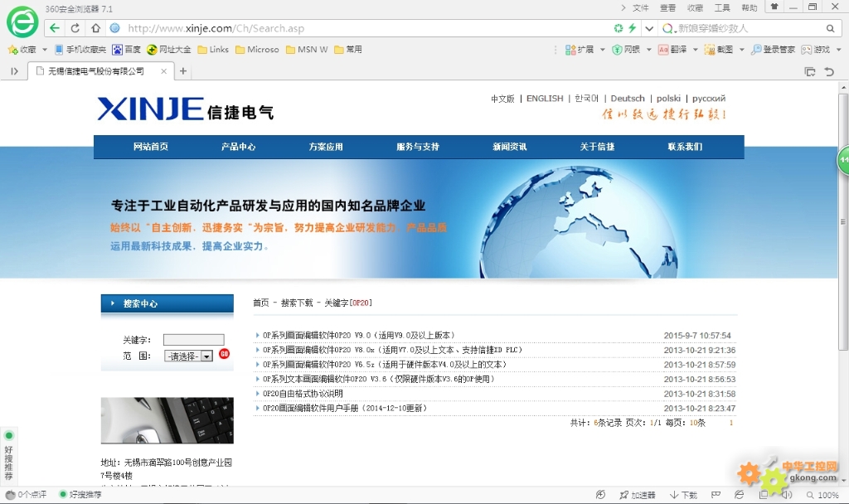This screenshot has width=849, height=504.
Task: Open 手机收藏夹 mobile bookmarks
Action: [80, 49]
